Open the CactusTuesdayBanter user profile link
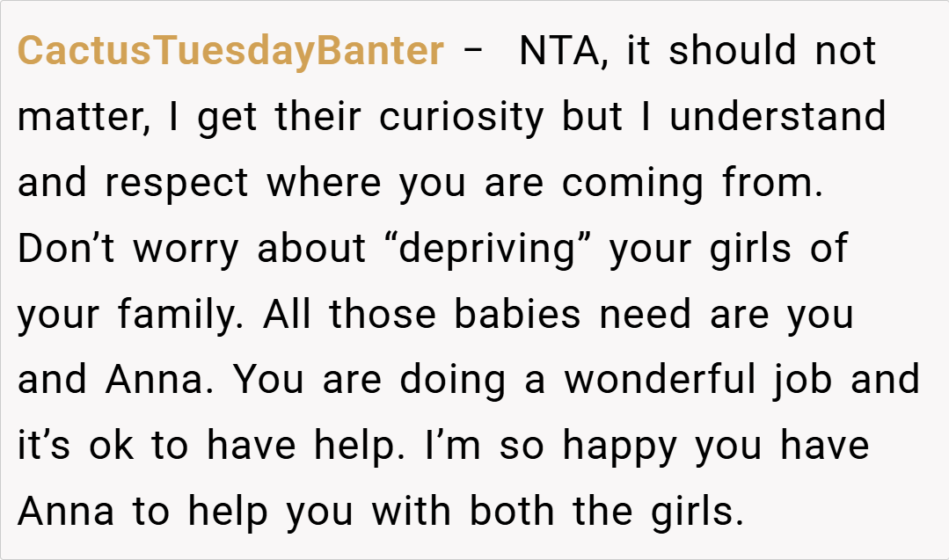The width and height of the screenshot is (949, 560). click(230, 51)
